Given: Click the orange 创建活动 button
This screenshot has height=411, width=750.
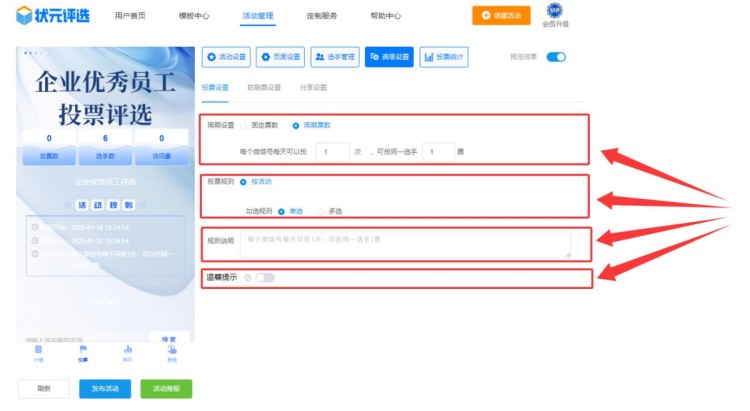Looking at the screenshot, I should [501, 15].
